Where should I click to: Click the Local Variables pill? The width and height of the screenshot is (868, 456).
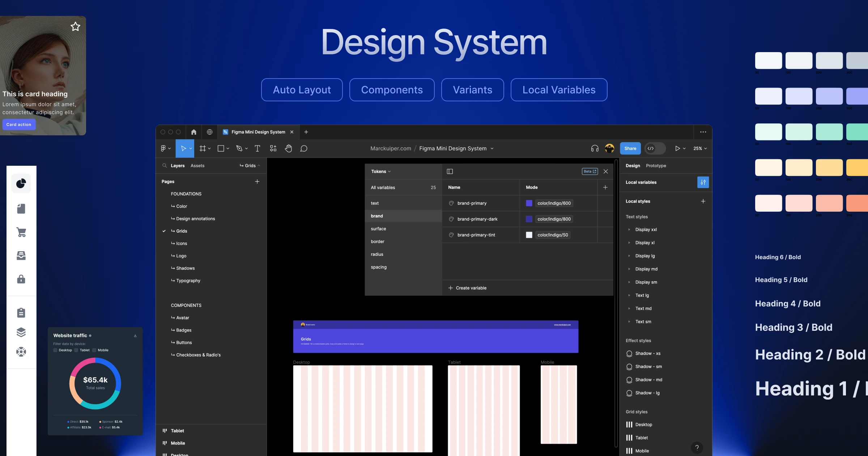click(559, 90)
